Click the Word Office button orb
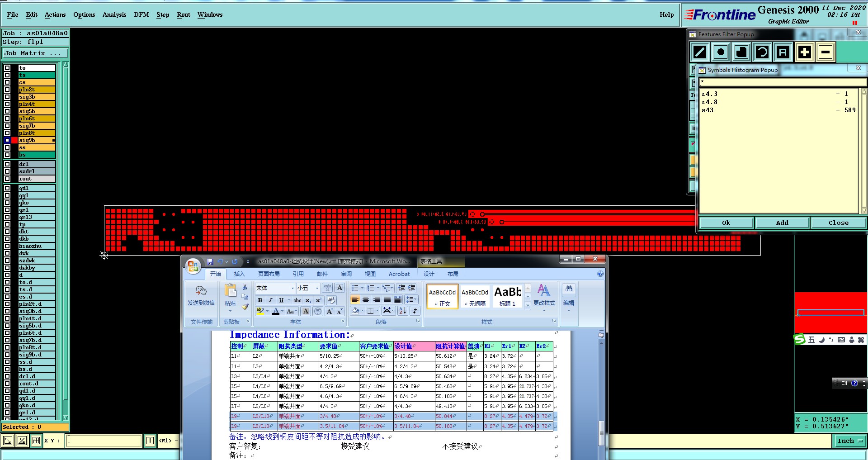This screenshot has width=868, height=460. (x=193, y=266)
